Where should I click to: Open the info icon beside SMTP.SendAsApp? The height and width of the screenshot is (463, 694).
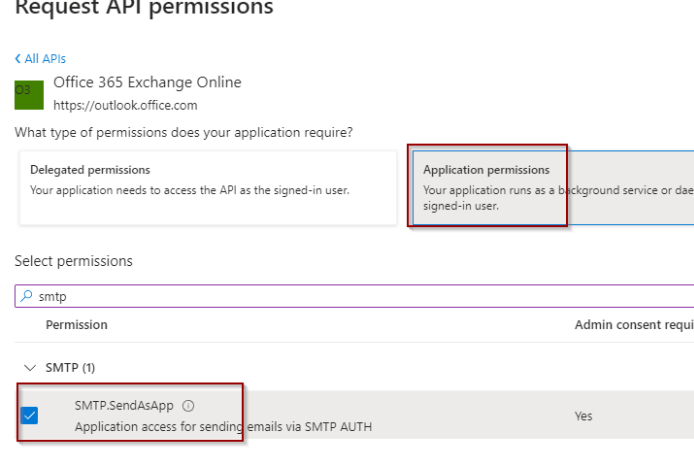point(188,406)
